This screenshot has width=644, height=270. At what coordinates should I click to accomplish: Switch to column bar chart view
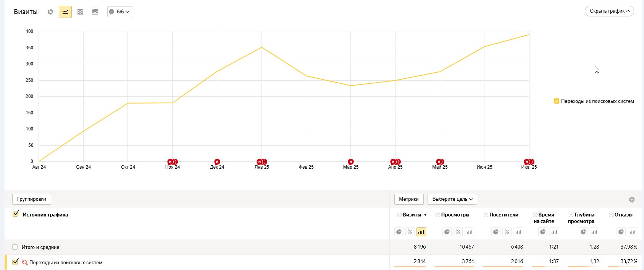click(95, 12)
